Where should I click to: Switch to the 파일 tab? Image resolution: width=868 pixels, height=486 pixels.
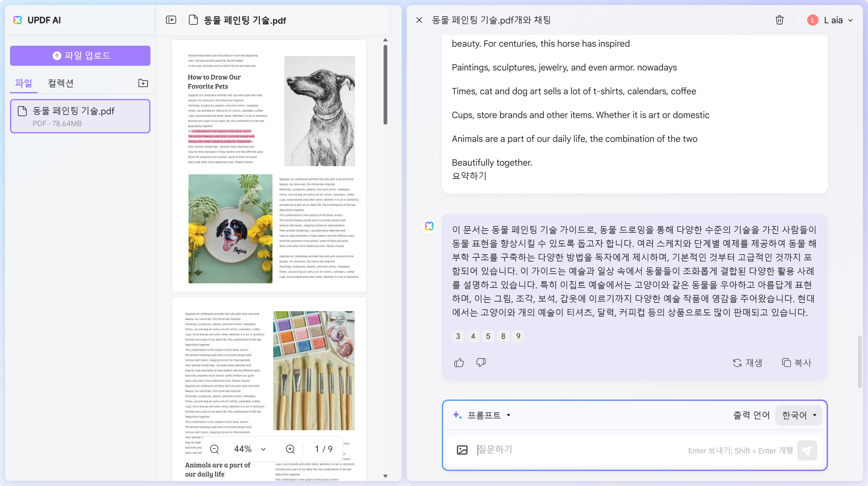click(24, 83)
